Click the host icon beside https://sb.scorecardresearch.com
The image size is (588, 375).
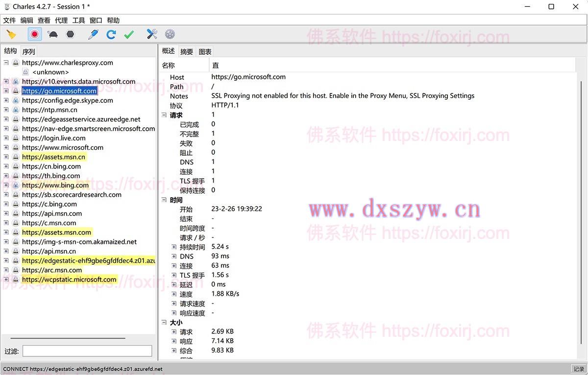(x=16, y=195)
